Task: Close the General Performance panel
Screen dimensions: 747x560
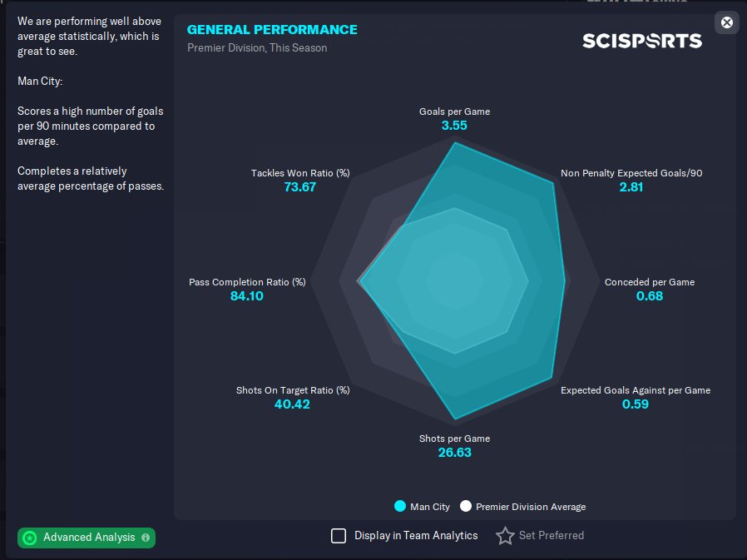Action: click(x=727, y=22)
